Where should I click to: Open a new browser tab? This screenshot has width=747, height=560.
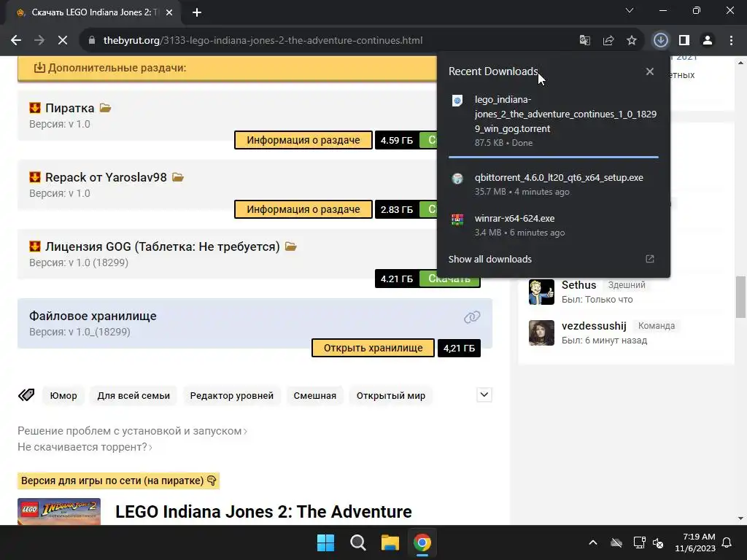pos(197,12)
